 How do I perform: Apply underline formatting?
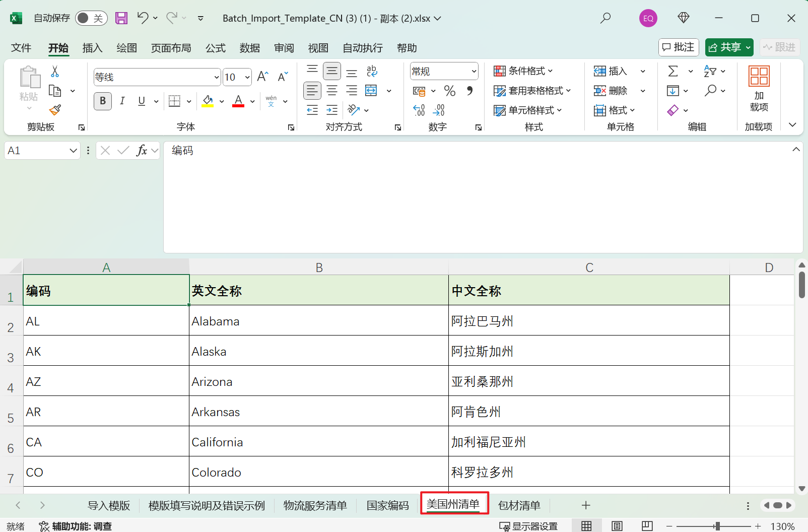pyautogui.click(x=142, y=101)
